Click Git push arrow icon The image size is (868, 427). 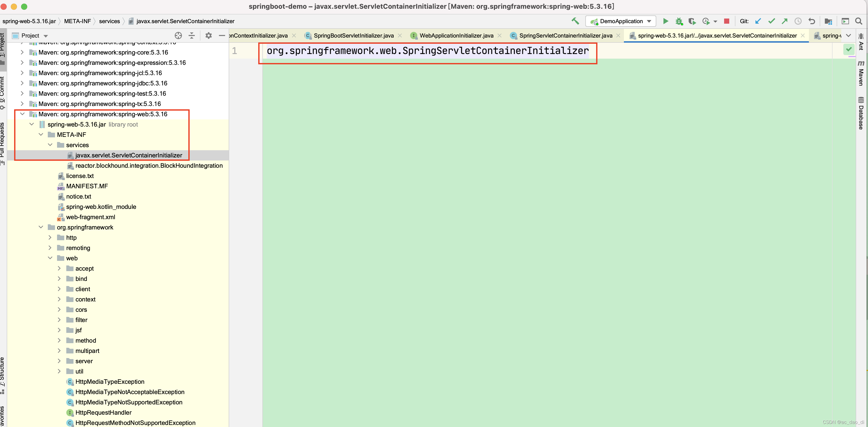(x=784, y=21)
